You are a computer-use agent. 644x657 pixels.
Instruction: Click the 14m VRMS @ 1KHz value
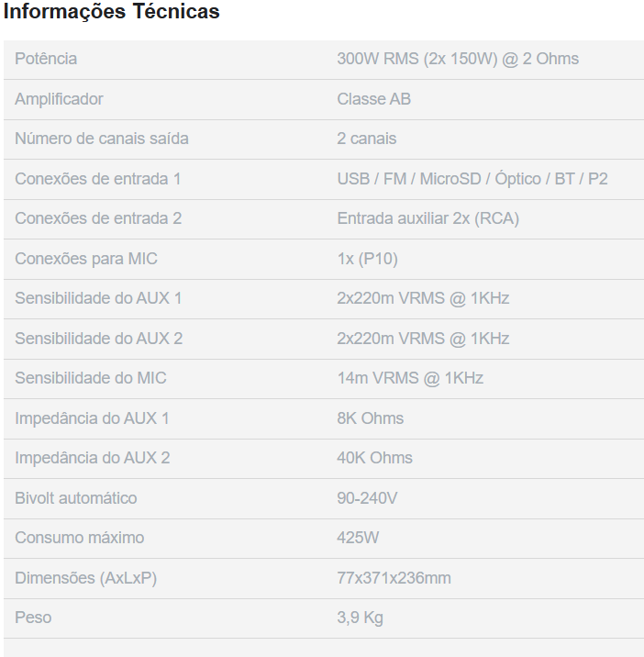click(x=410, y=378)
